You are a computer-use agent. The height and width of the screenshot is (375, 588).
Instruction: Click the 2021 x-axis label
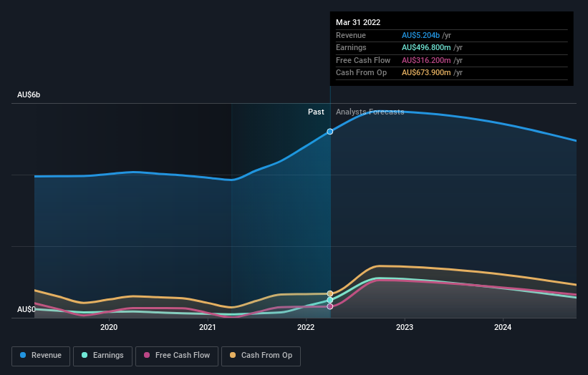(x=208, y=328)
